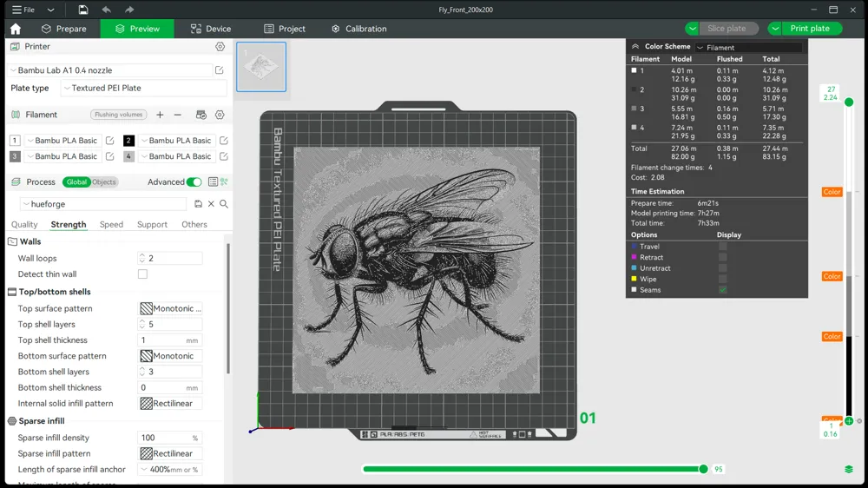Discard hueforge preset changes with X icon
Image resolution: width=868 pixels, height=488 pixels.
click(x=211, y=204)
